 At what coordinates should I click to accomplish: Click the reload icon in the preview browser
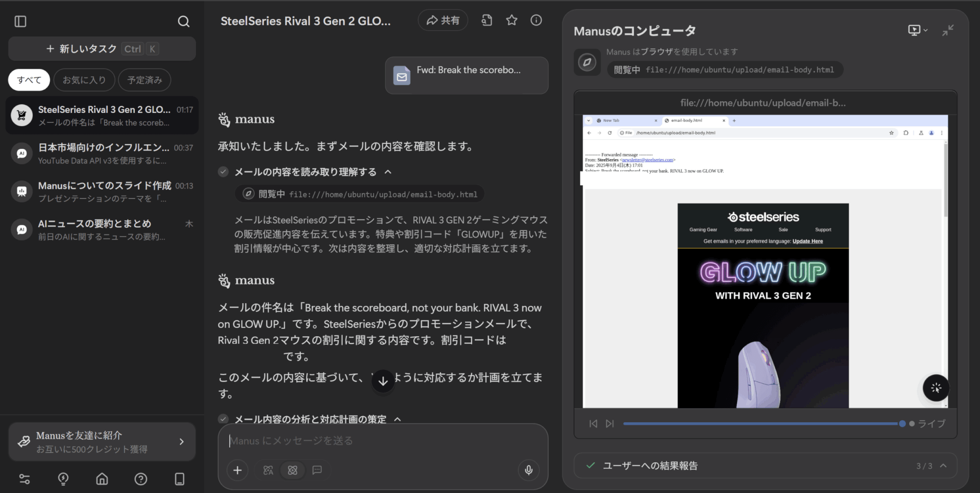(x=610, y=133)
